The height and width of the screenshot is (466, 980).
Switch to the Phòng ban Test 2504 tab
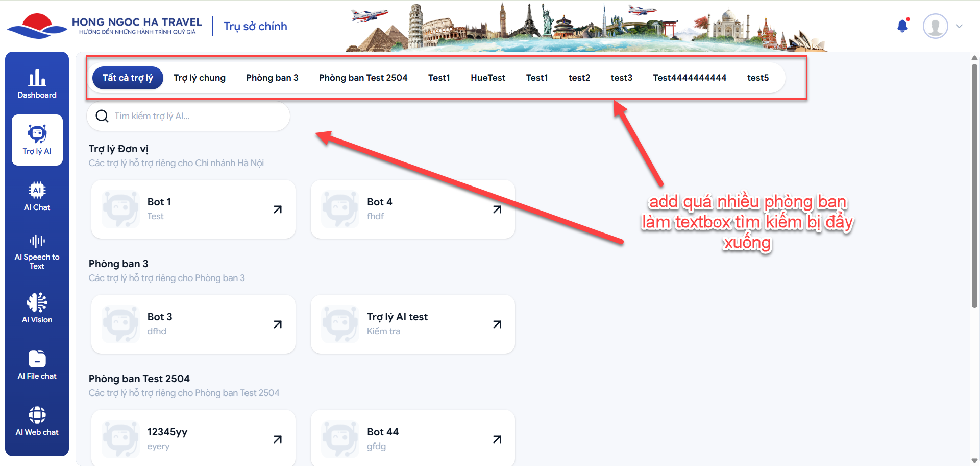coord(363,78)
